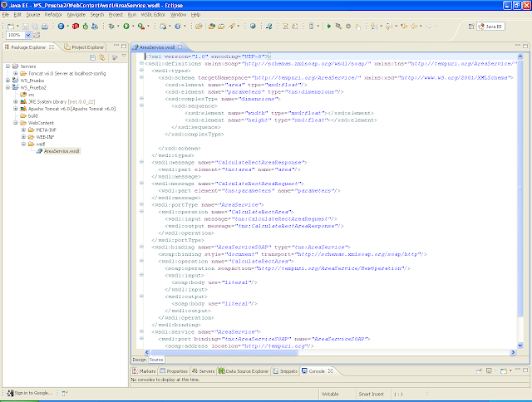Click the Next Annotation icon

pos(373,26)
